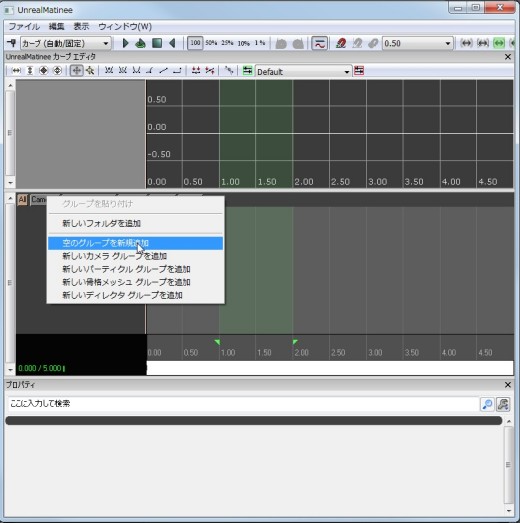
Task: Click the ここに入力して検索 search field
Action: (x=243, y=404)
